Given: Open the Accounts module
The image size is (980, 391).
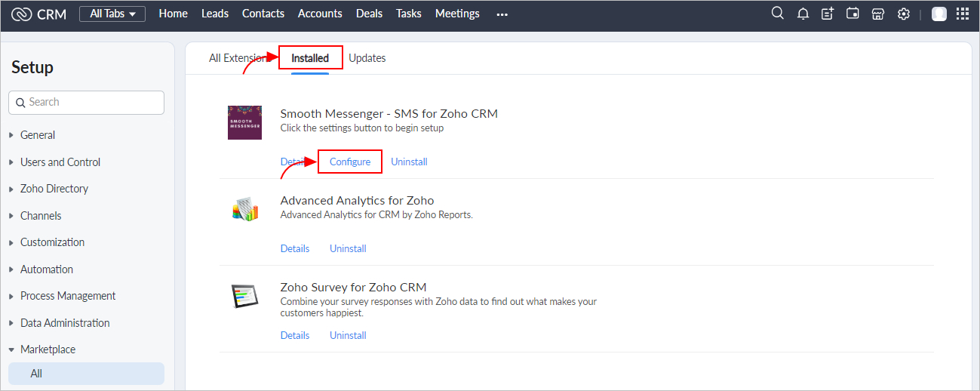Looking at the screenshot, I should tap(320, 14).
